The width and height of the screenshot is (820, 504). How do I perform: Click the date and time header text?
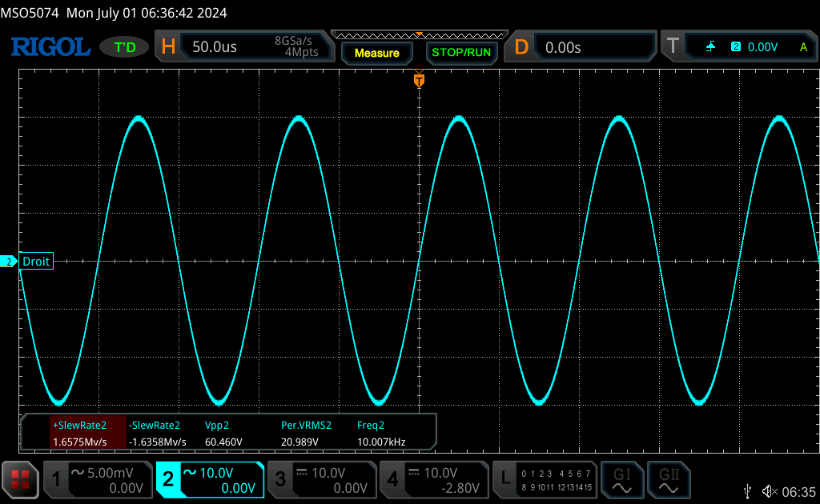(x=147, y=13)
